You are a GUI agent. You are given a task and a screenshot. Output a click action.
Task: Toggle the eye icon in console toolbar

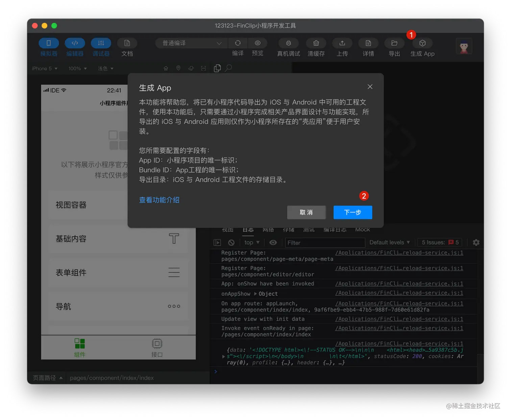coord(273,242)
